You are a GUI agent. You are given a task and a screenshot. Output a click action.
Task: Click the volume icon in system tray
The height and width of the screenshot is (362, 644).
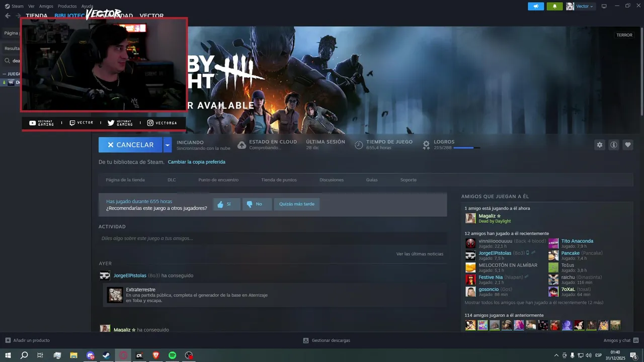(x=588, y=355)
